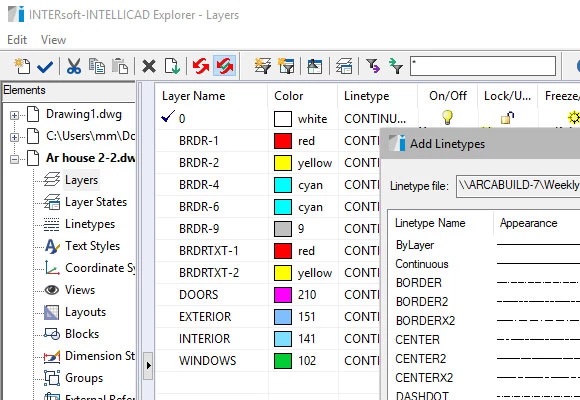Toggle the lock icon for layer 0
This screenshot has height=400, width=580.
click(x=508, y=118)
